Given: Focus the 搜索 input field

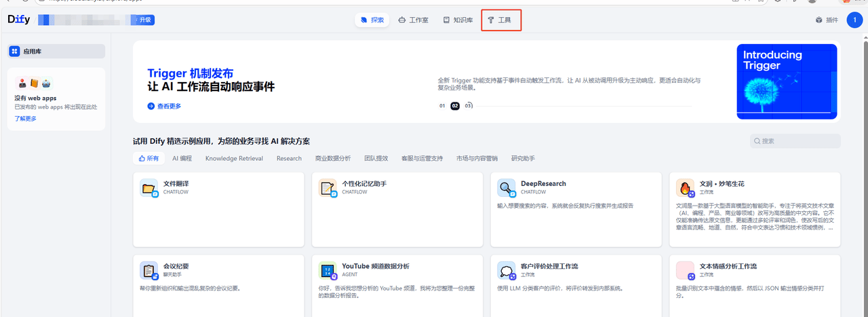Looking at the screenshot, I should coord(795,141).
